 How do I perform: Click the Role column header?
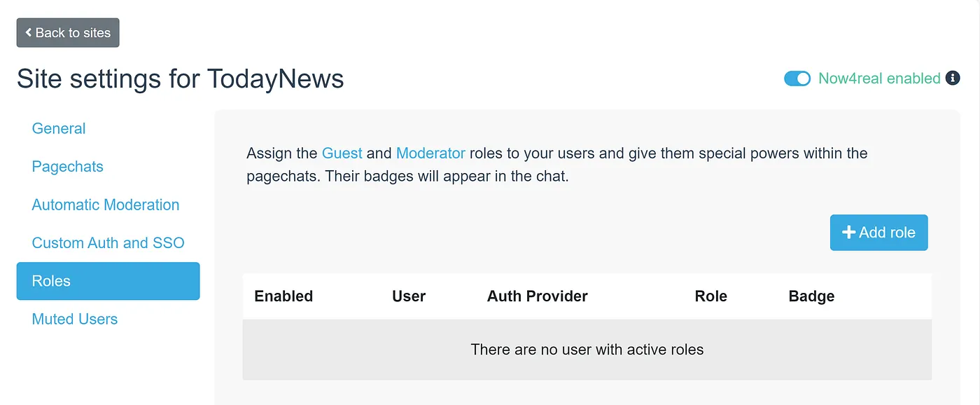pos(710,296)
